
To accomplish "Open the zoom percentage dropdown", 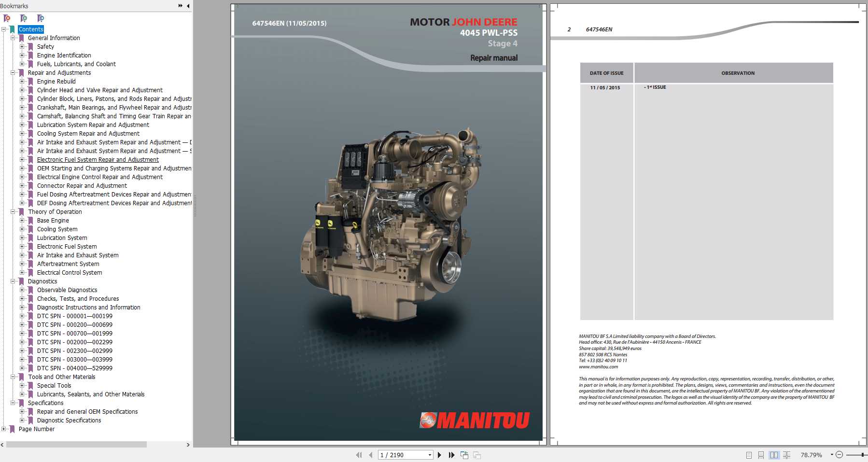I will tap(832, 455).
